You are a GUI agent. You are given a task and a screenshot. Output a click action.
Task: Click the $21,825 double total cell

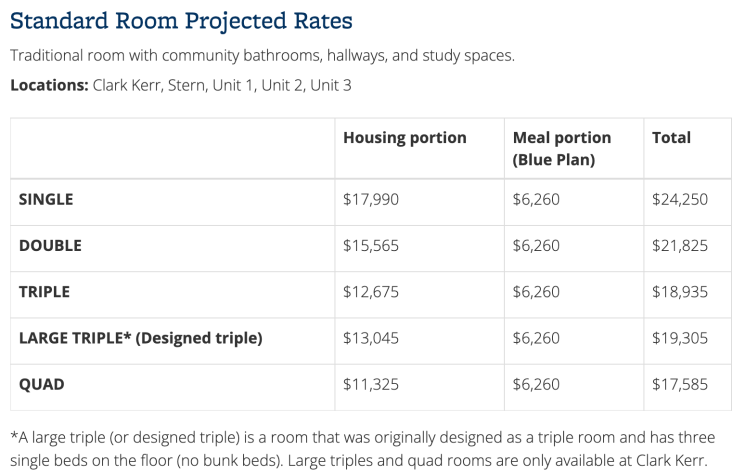click(680, 245)
